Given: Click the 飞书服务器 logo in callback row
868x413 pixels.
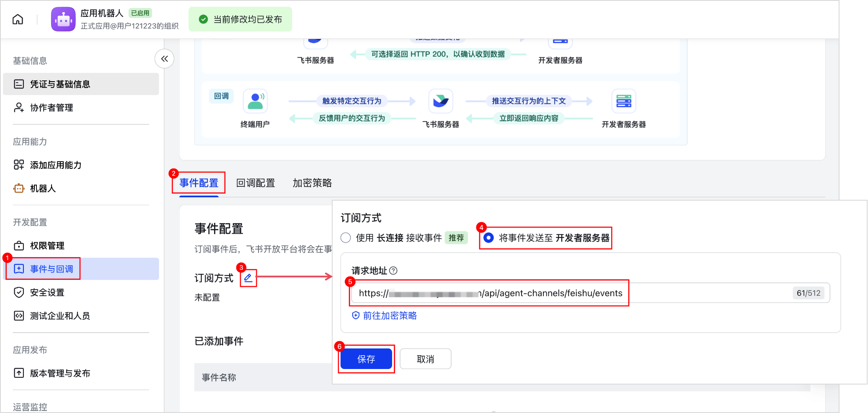Looking at the screenshot, I should point(441,101).
